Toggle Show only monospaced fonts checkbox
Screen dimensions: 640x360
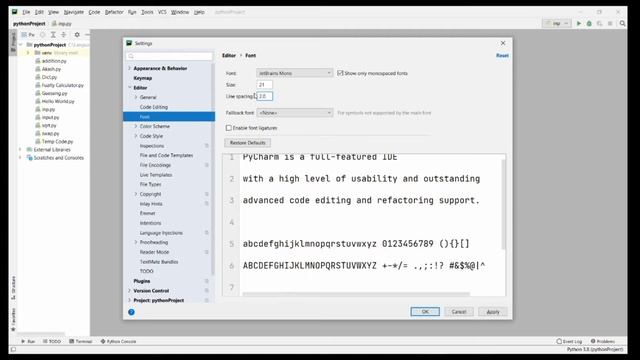click(340, 73)
